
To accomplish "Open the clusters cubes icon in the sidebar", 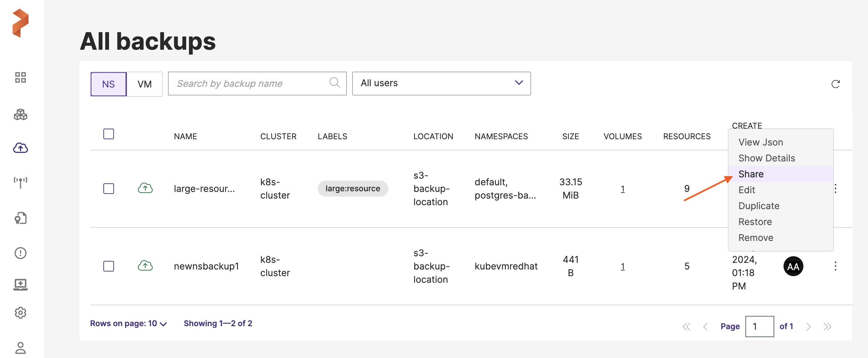I will point(20,115).
